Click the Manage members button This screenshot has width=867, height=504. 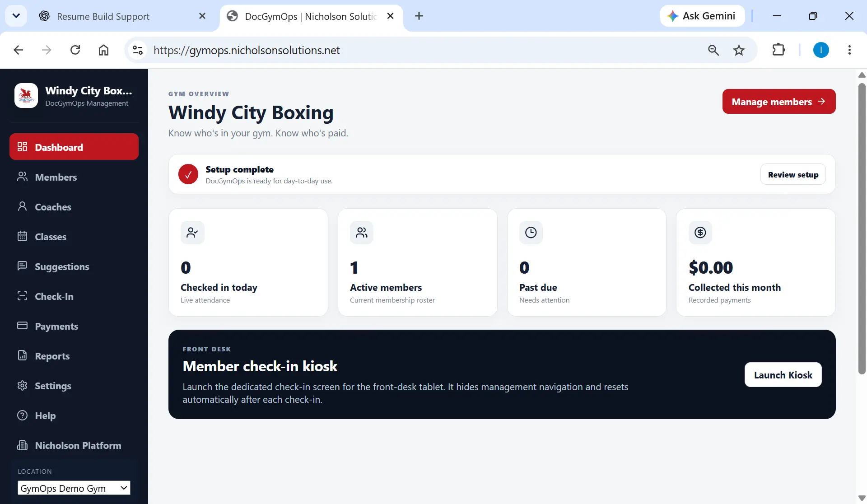[779, 102]
